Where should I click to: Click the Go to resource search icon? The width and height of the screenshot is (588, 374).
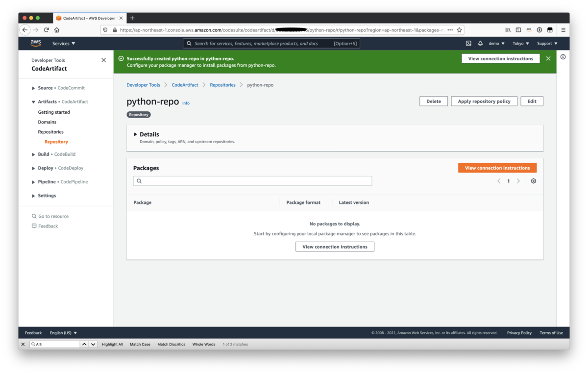34,216
